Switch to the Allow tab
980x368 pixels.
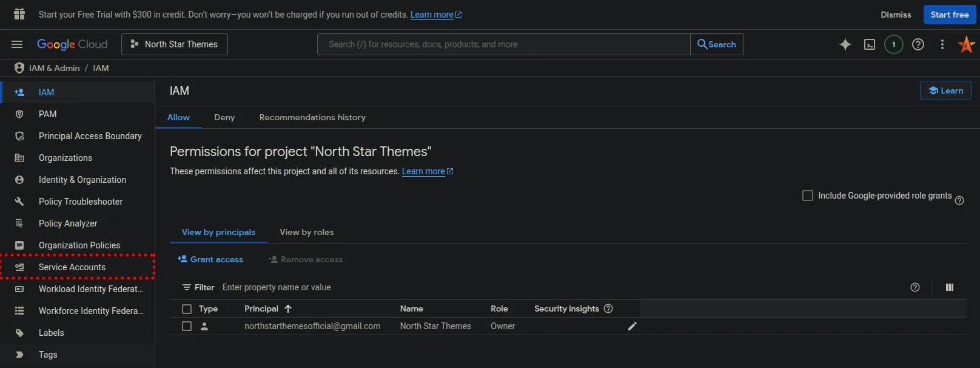coord(178,117)
